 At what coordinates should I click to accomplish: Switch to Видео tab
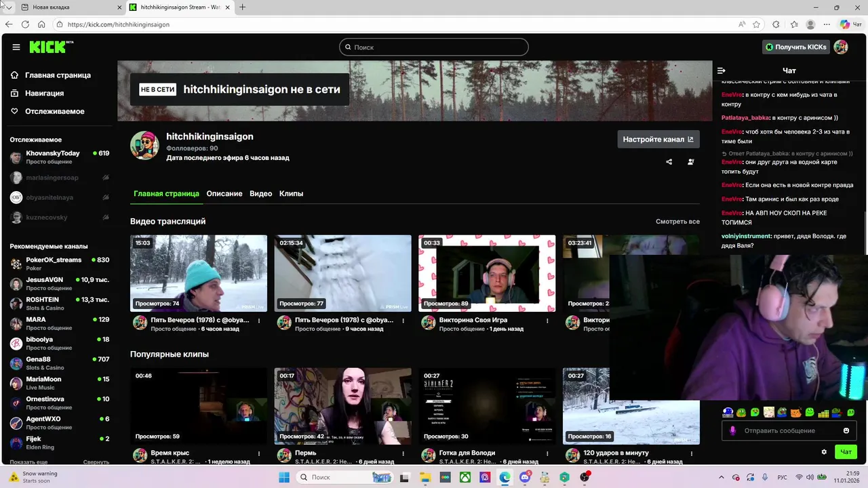pos(261,194)
